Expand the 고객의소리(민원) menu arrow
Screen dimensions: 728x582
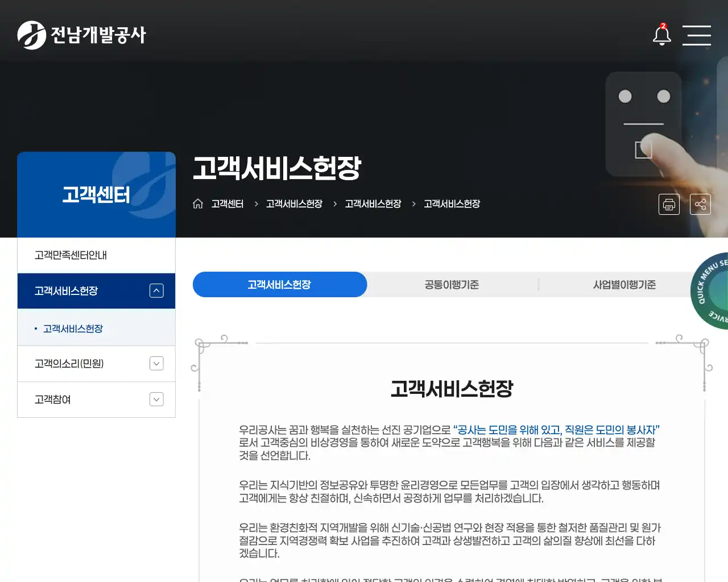pos(156,363)
